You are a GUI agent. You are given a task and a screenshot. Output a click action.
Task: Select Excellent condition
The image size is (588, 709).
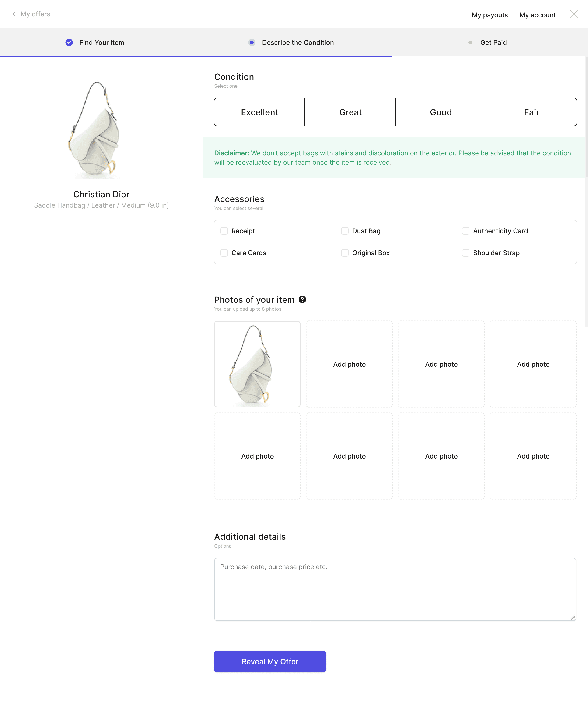[259, 112]
